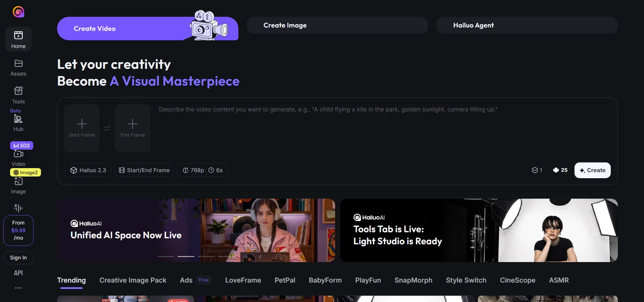
Task: Click the Free badge next to Ads
Action: [x=204, y=280]
